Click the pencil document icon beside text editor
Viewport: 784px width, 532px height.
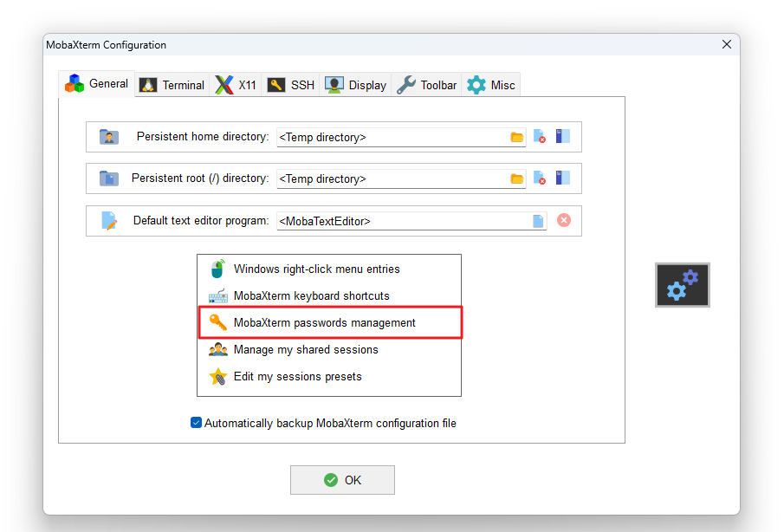[109, 220]
